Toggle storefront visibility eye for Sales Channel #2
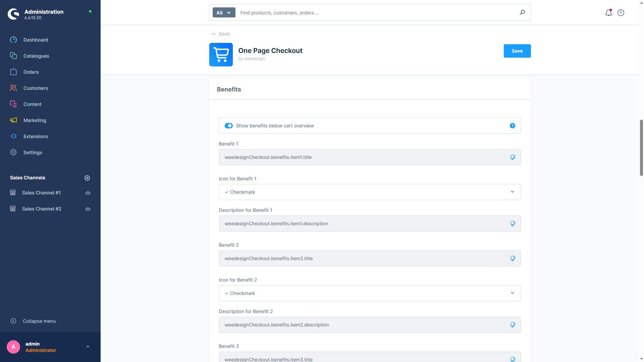 pos(88,209)
